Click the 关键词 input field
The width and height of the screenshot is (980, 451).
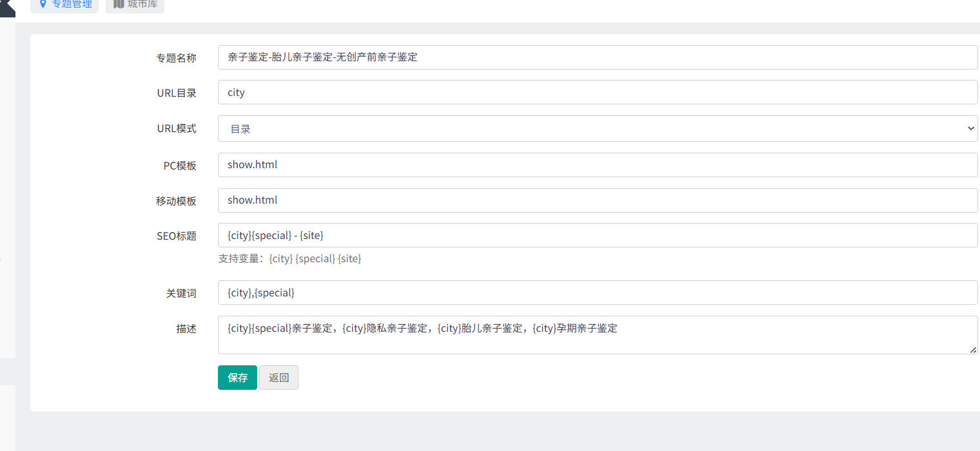click(598, 293)
